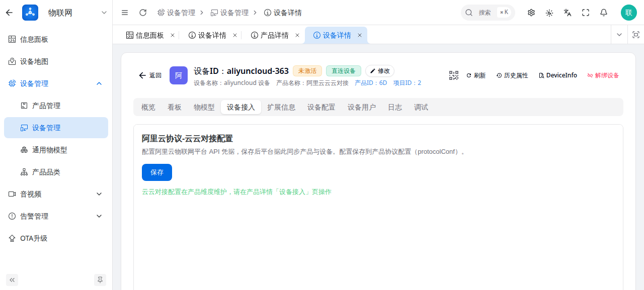Screen dimensions: 644x290
Task: Click the 直连设备 tag
Action: click(x=344, y=71)
